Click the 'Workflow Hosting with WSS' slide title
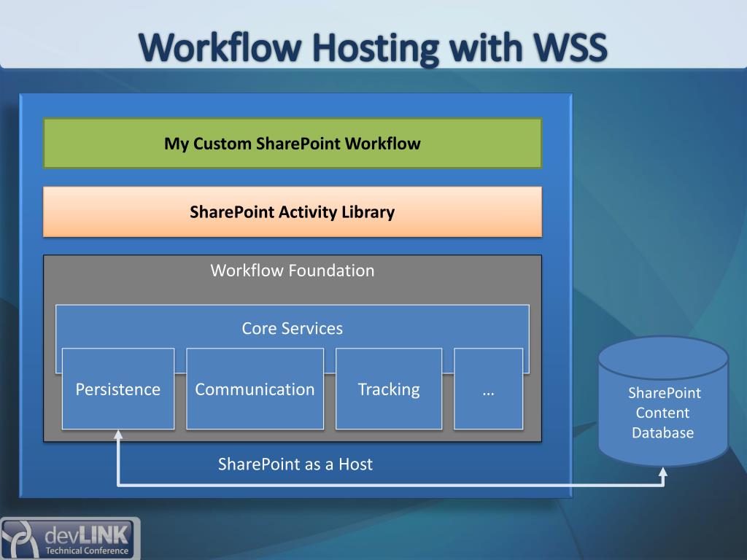The width and height of the screenshot is (747, 560). (373, 48)
